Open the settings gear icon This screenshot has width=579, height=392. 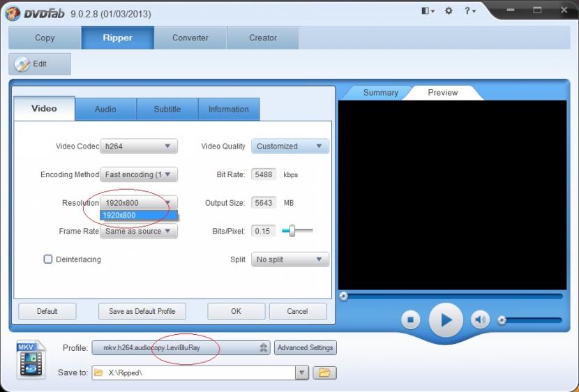(449, 11)
